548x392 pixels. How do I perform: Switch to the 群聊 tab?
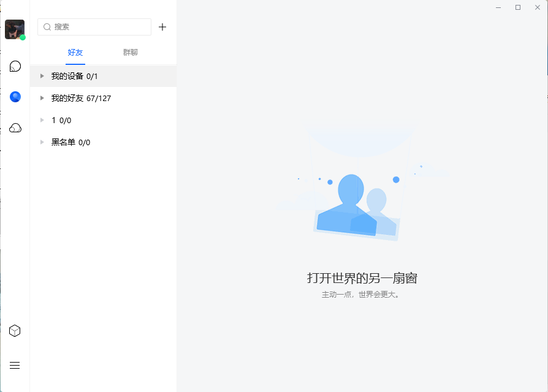coord(131,52)
